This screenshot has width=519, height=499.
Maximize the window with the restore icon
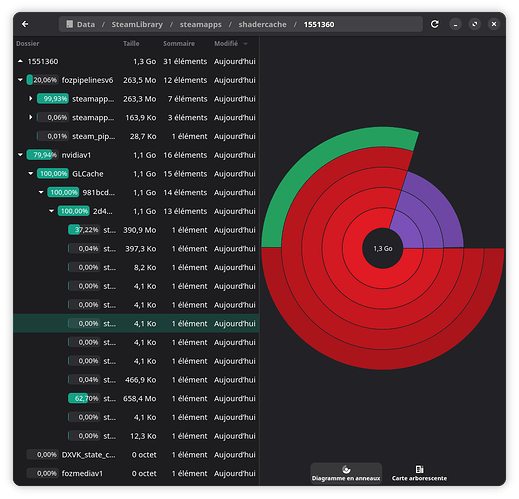click(475, 24)
